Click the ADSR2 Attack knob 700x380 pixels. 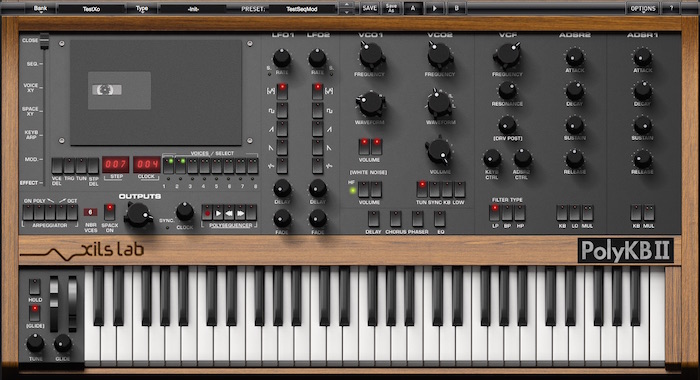(x=575, y=57)
